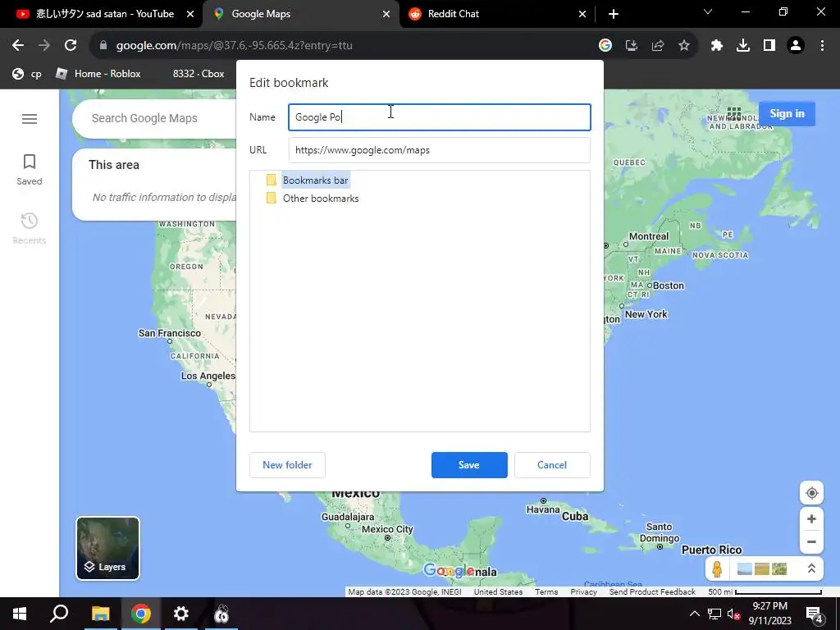This screenshot has width=840, height=630.
Task: Click the show your location button
Action: [x=811, y=493]
